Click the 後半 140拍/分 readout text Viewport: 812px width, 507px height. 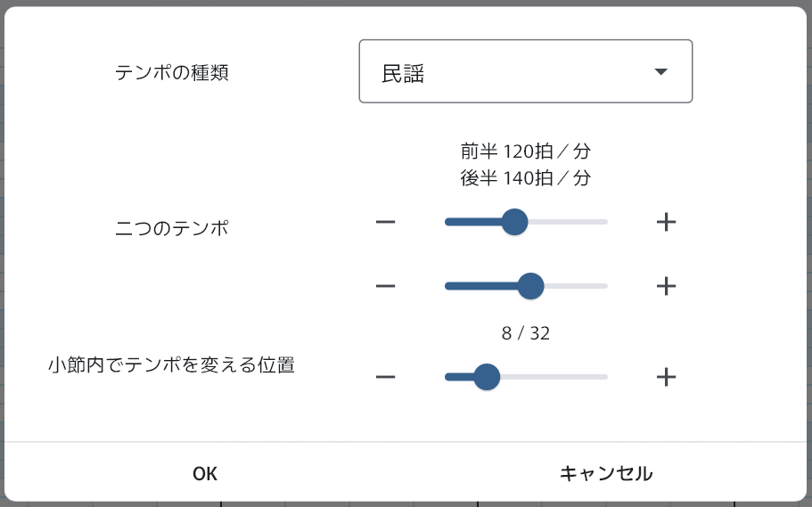[526, 177]
